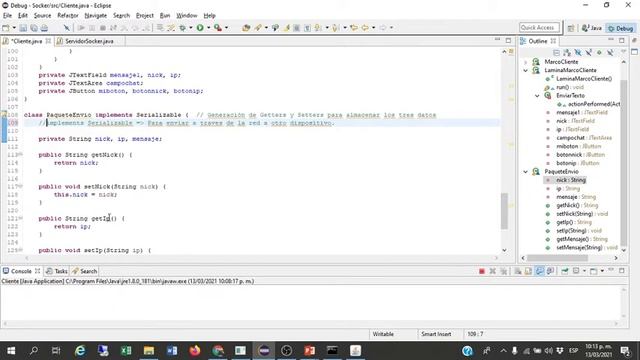Click the Print toolbar icon
This screenshot has height=360, width=640.
tap(44, 28)
